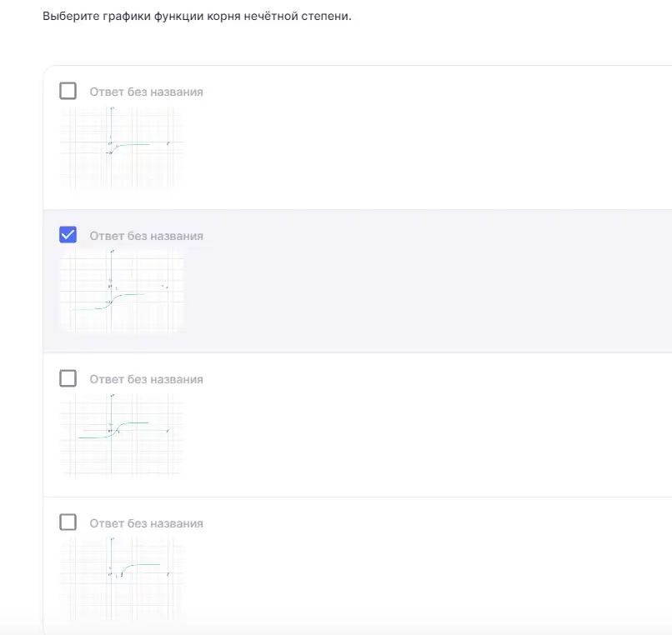View the third answer's graph image
This screenshot has width=672, height=635.
(121, 435)
